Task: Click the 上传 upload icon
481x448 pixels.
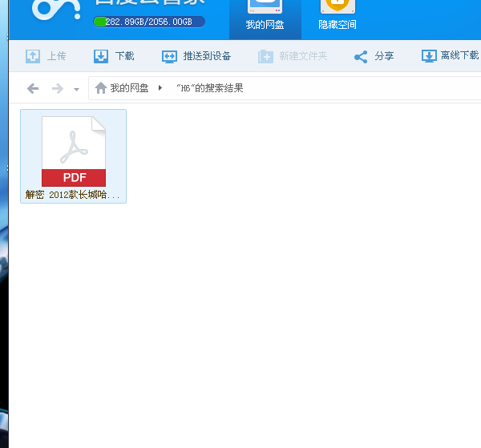Action: (x=33, y=56)
